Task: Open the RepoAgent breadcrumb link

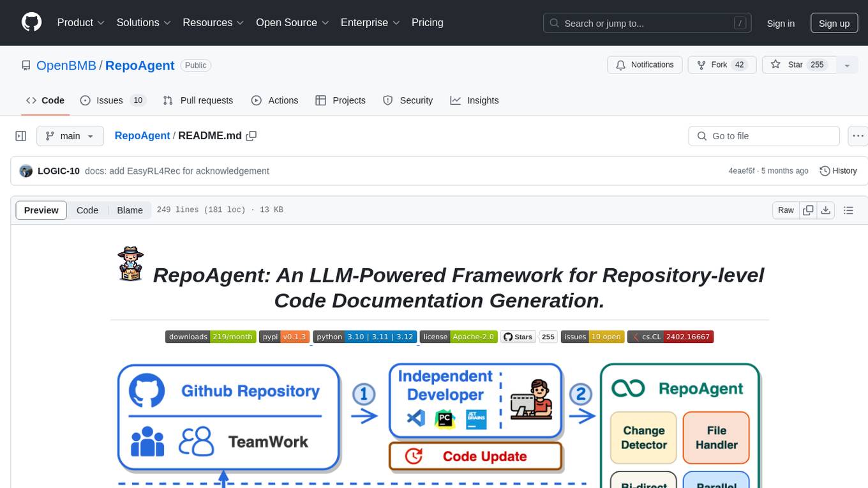Action: click(x=142, y=135)
